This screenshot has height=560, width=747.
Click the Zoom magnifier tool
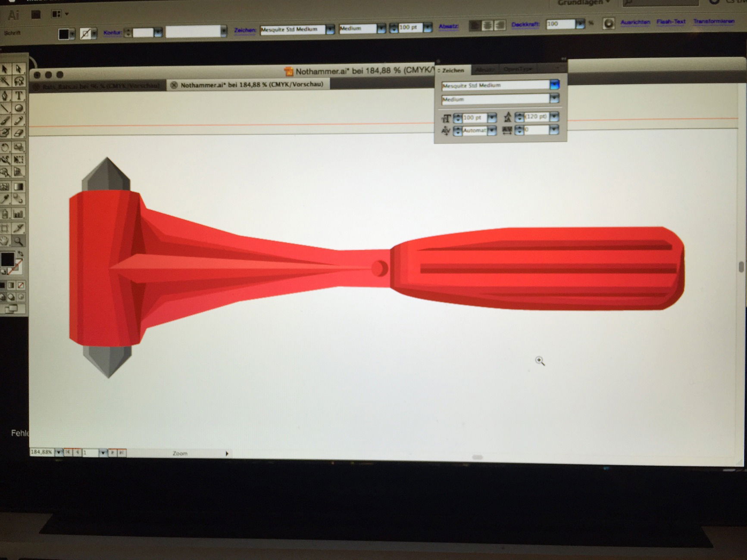tap(19, 241)
